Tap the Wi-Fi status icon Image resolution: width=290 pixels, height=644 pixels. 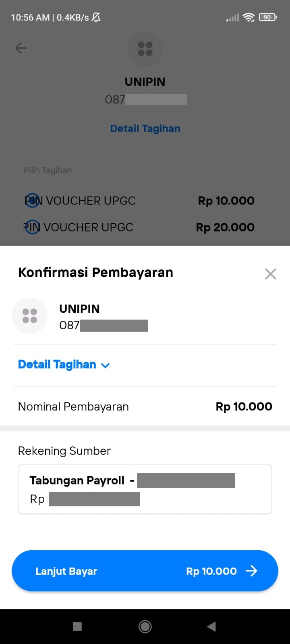[249, 17]
